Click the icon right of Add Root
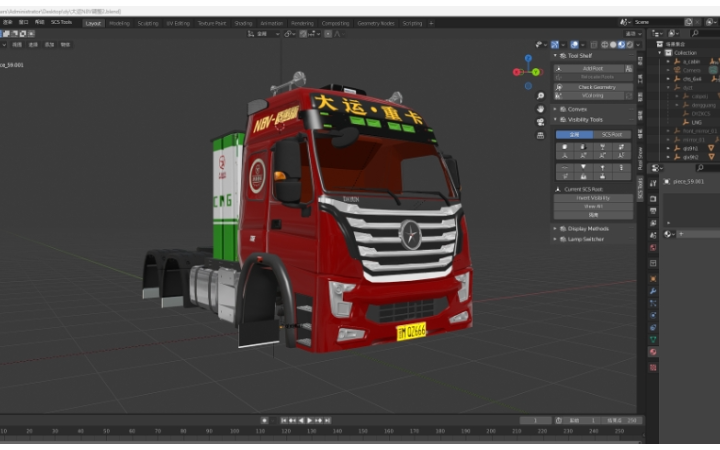This screenshot has width=720, height=450. pyautogui.click(x=629, y=68)
